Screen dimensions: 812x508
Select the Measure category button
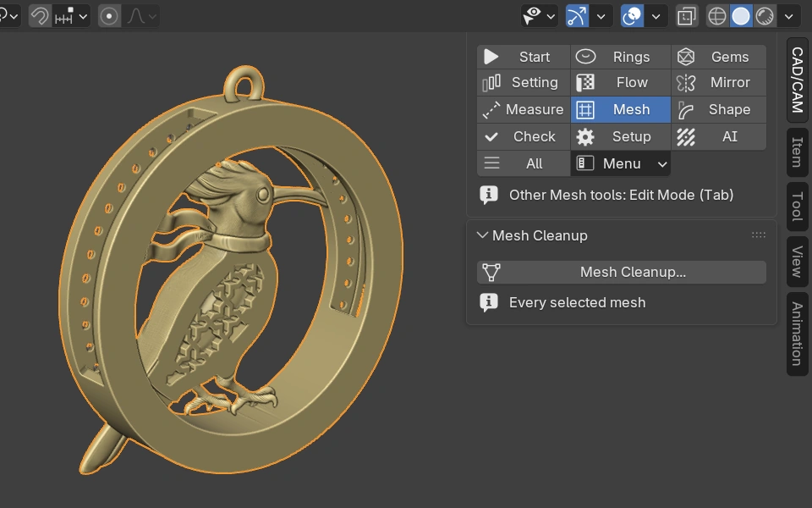pos(524,109)
